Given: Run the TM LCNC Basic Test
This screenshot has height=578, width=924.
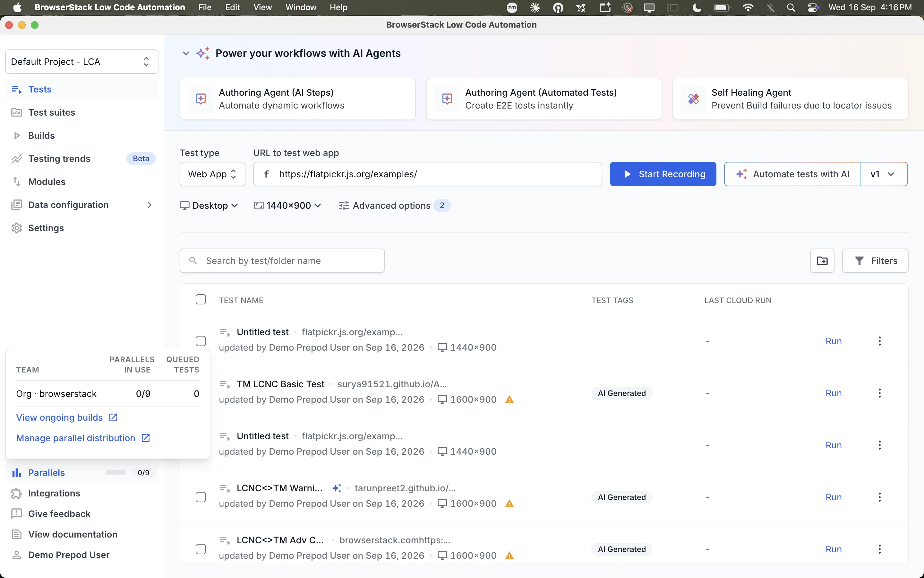Looking at the screenshot, I should [x=834, y=393].
